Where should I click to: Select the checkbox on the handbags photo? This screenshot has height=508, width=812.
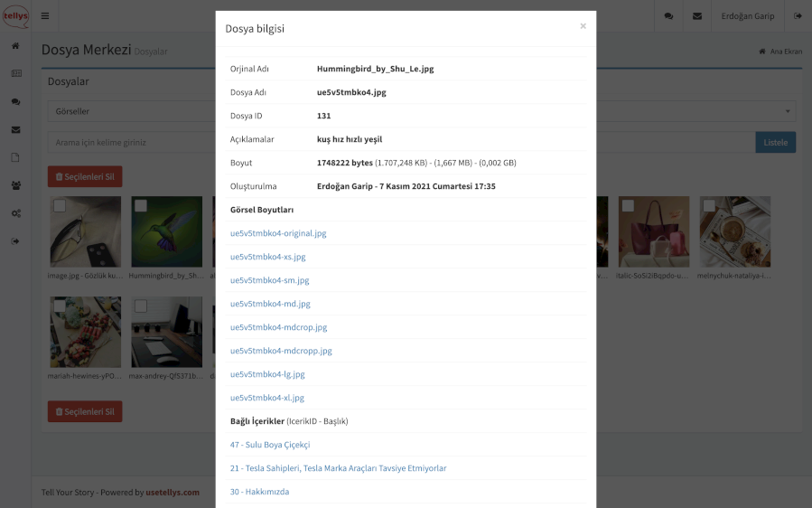click(x=628, y=206)
